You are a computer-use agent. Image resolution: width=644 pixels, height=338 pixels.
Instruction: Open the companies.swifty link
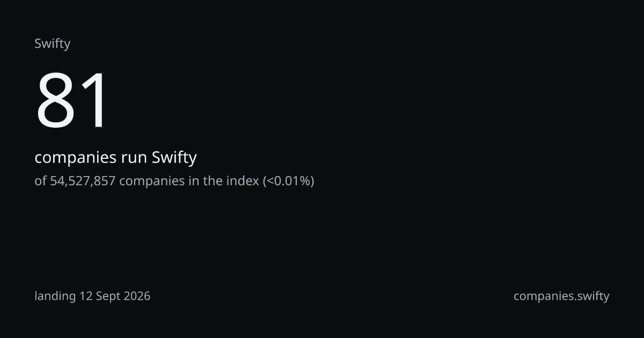coord(561,296)
